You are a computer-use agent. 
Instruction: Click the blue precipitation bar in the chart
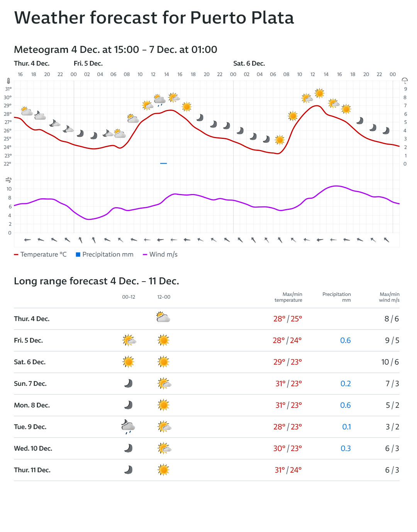coord(163,163)
